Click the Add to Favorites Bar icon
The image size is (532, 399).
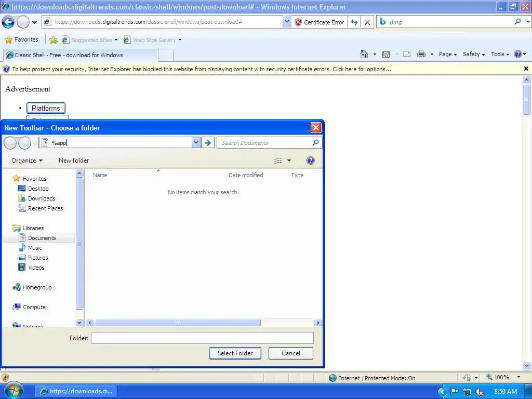pos(54,39)
